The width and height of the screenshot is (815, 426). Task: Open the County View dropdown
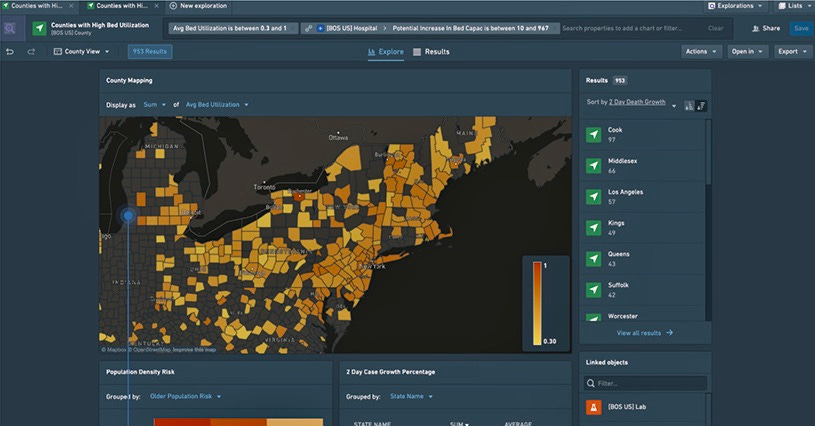(x=82, y=51)
